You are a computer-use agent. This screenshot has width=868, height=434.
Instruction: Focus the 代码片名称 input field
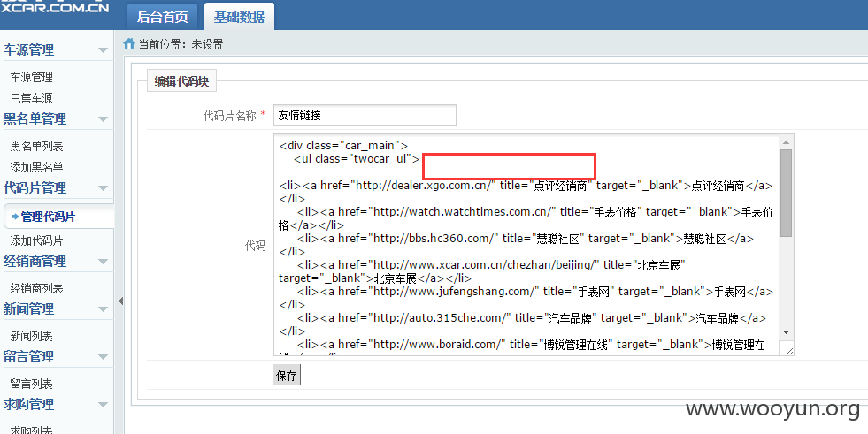coord(365,115)
